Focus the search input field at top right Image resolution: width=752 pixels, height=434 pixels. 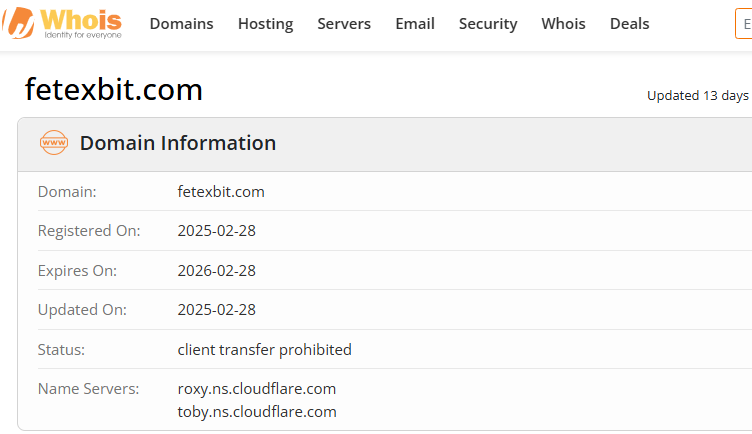click(x=744, y=23)
